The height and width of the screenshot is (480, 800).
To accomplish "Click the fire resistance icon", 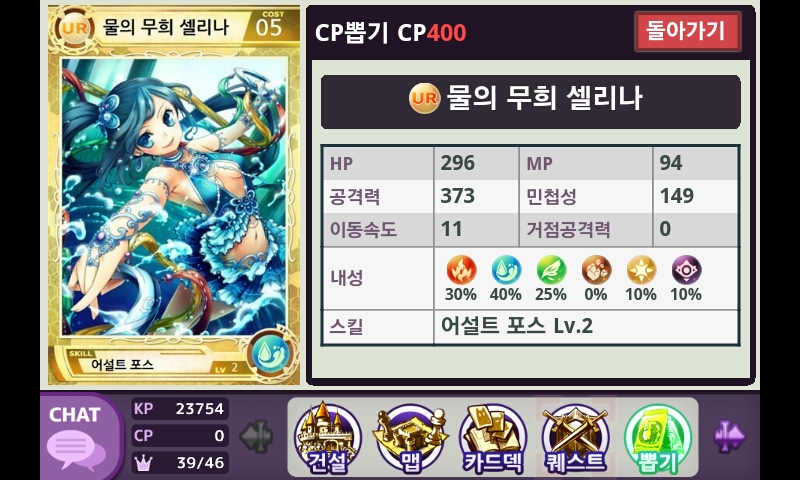I will pyautogui.click(x=461, y=270).
